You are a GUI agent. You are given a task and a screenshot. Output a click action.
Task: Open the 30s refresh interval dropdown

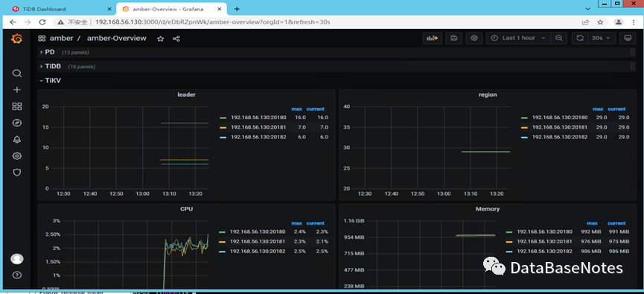(x=602, y=38)
